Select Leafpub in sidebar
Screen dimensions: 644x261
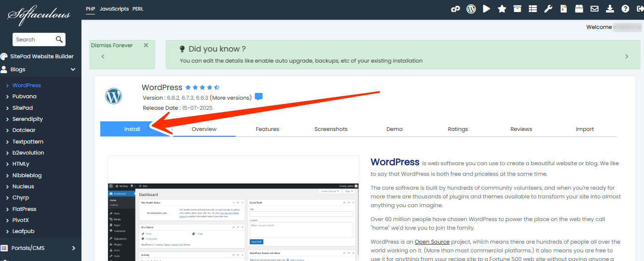tap(24, 231)
